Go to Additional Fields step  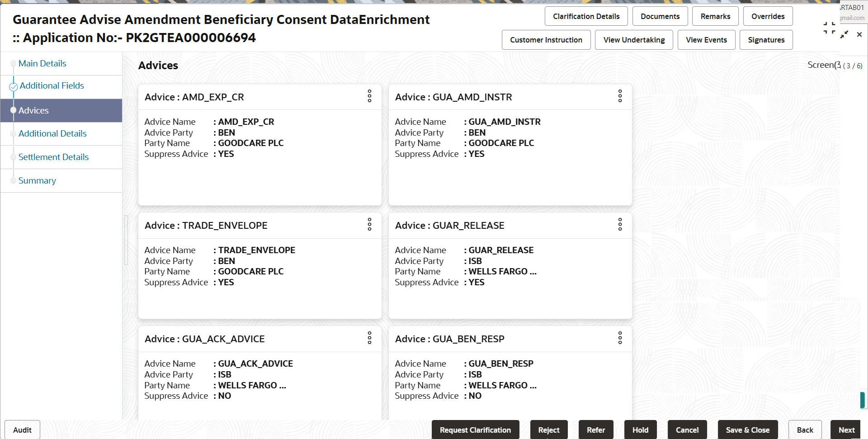(52, 85)
